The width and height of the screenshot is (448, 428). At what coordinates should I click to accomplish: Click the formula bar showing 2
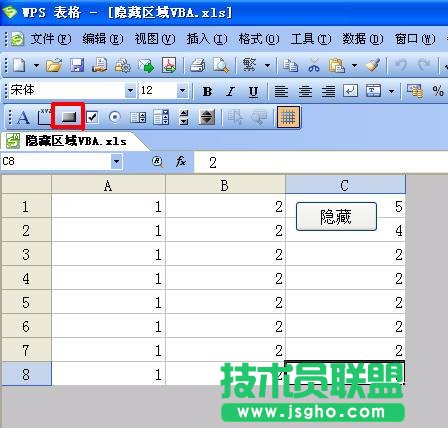point(321,162)
